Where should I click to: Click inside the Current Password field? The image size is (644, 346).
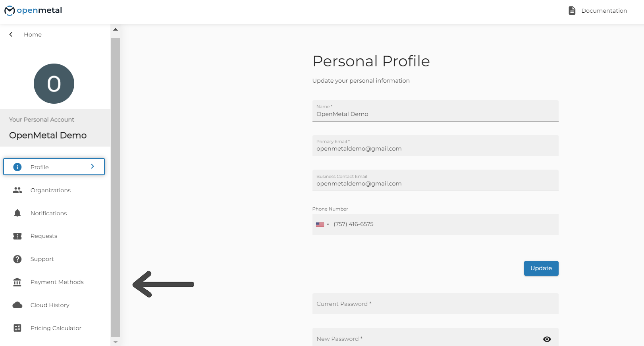pos(435,303)
